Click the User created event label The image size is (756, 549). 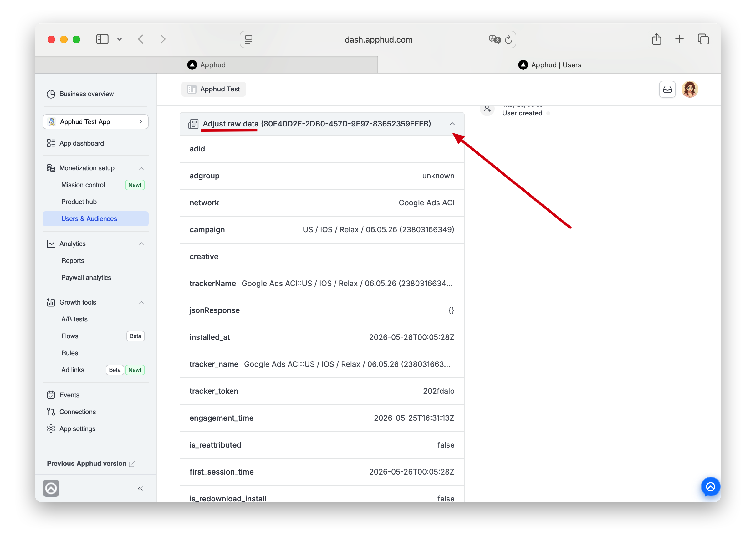coord(522,113)
